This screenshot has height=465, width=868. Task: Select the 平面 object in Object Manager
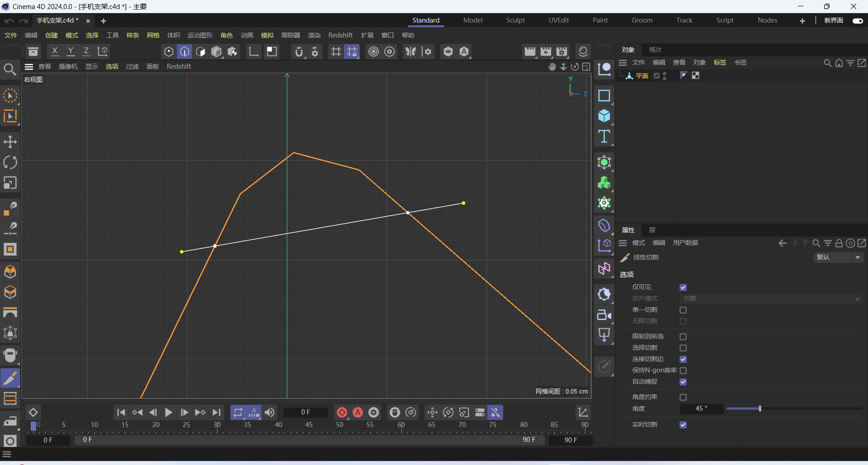pos(642,76)
